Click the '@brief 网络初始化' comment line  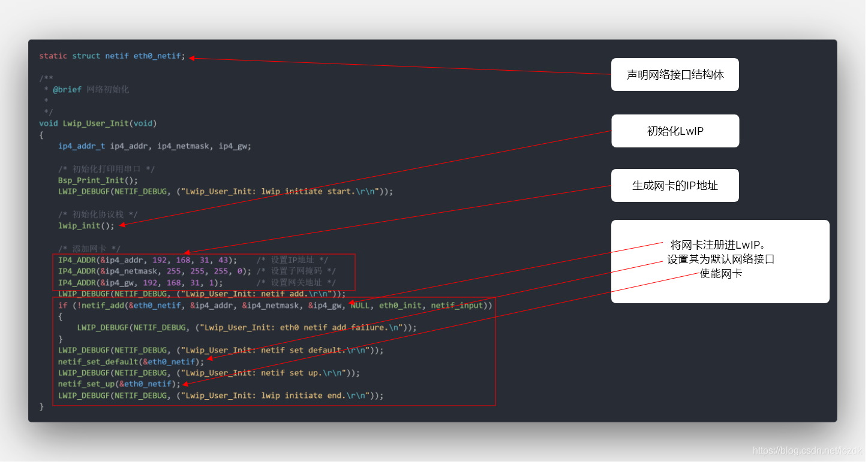tap(91, 89)
